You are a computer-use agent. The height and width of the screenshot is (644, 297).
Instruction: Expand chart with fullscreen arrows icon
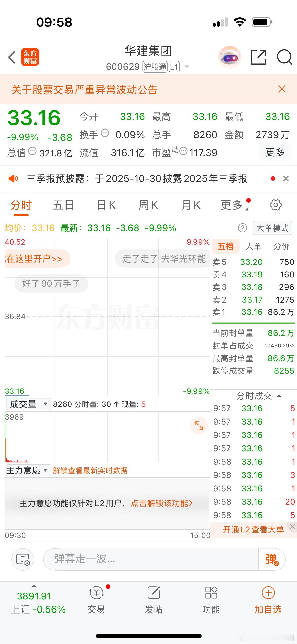tap(199, 426)
